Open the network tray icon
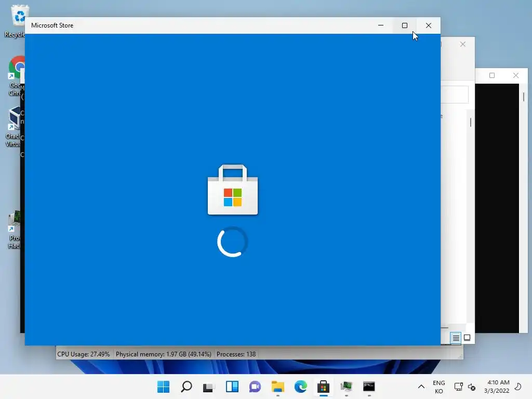 point(458,387)
